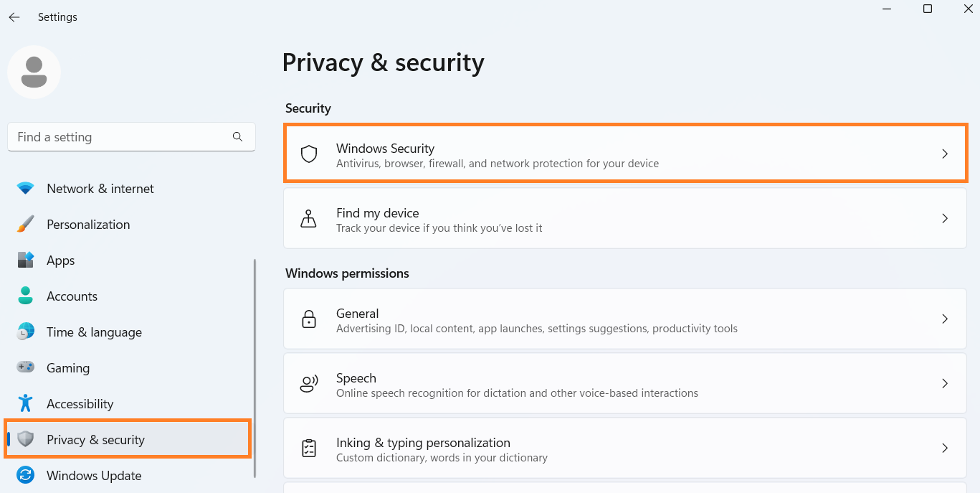Click the search magnifier icon
Image resolution: width=980 pixels, height=493 pixels.
238,137
